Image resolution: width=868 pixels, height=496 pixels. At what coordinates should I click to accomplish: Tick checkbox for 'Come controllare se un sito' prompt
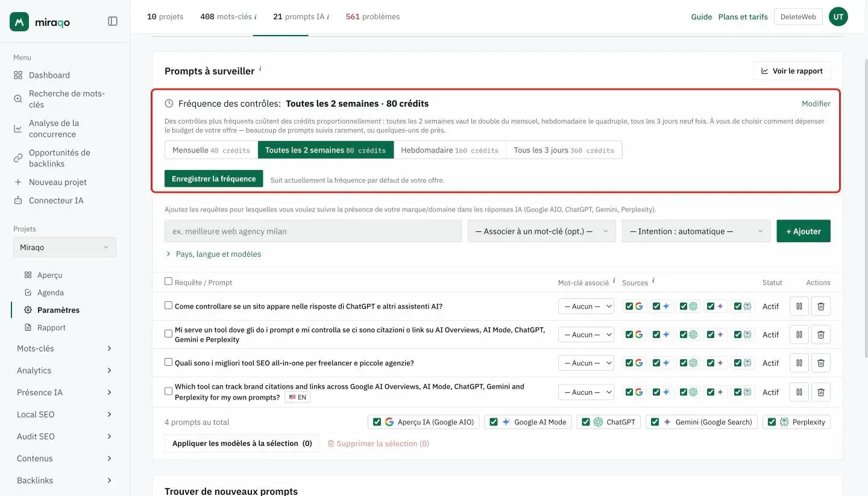169,306
